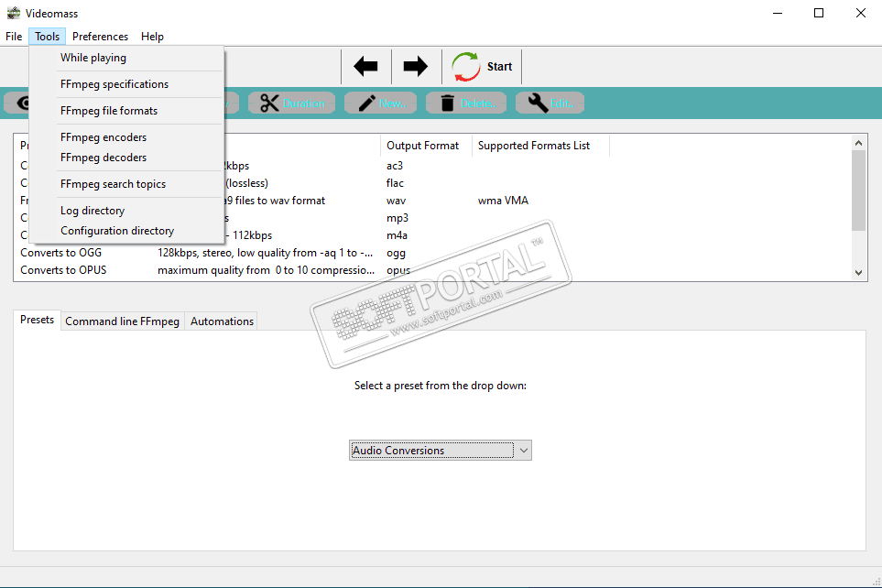Viewport: 882px width, 588px height.
Task: Open the File menu
Action: (x=14, y=36)
